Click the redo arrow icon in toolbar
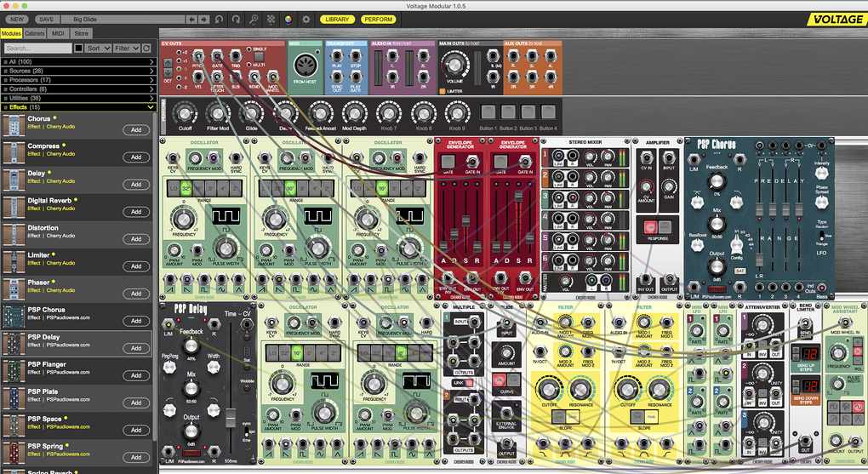The image size is (868, 474). click(x=237, y=20)
